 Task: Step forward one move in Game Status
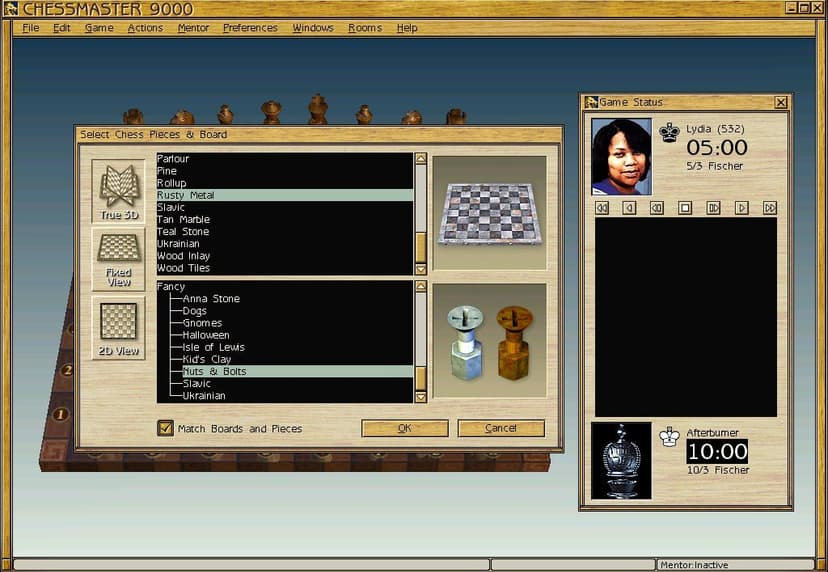click(x=742, y=208)
